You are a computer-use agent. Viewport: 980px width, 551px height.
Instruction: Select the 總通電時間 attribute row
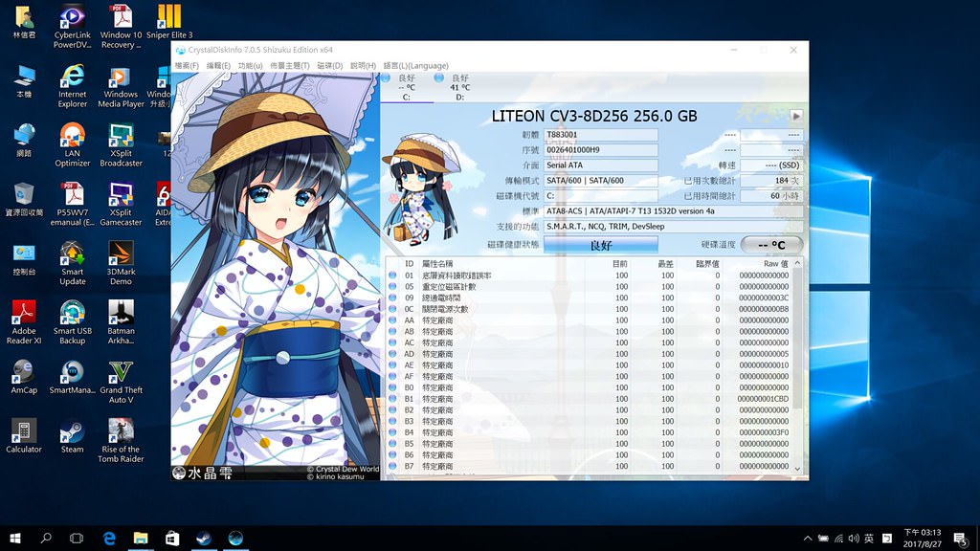589,298
